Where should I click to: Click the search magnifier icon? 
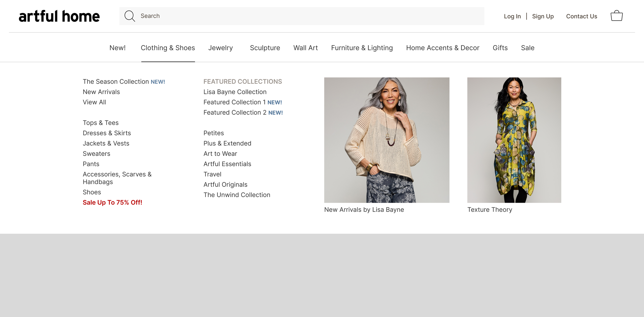point(130,16)
